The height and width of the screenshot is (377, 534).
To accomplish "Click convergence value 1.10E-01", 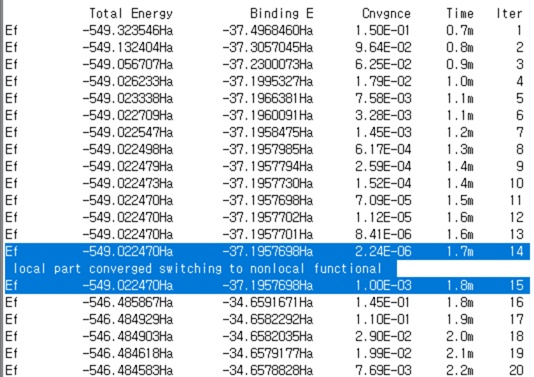I will click(x=383, y=319).
